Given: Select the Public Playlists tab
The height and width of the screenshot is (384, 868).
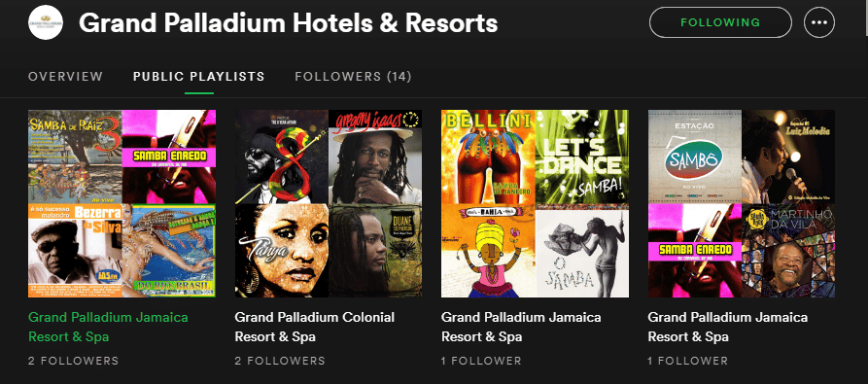Looking at the screenshot, I should [x=198, y=77].
